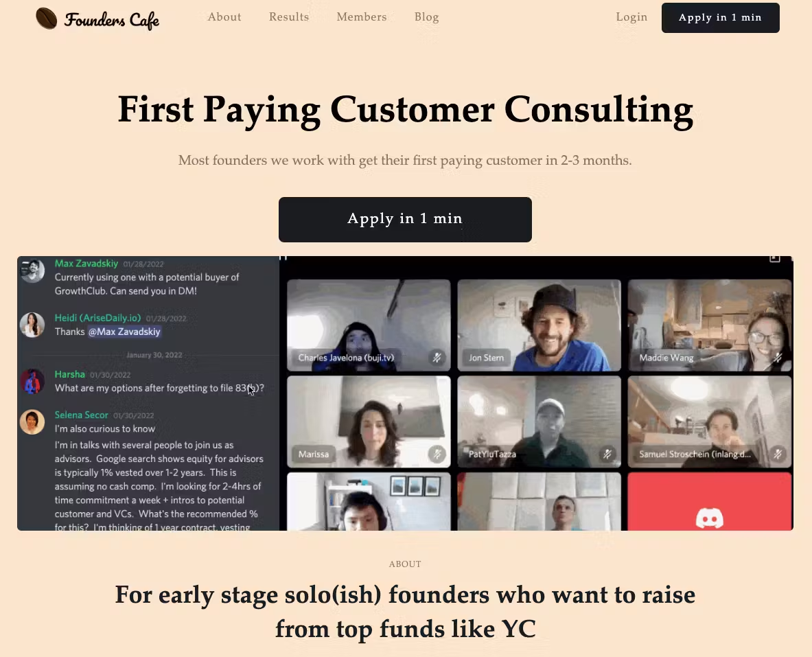Click muted mic icon on PatYiuTazza video
This screenshot has height=657, width=812.
click(x=607, y=454)
